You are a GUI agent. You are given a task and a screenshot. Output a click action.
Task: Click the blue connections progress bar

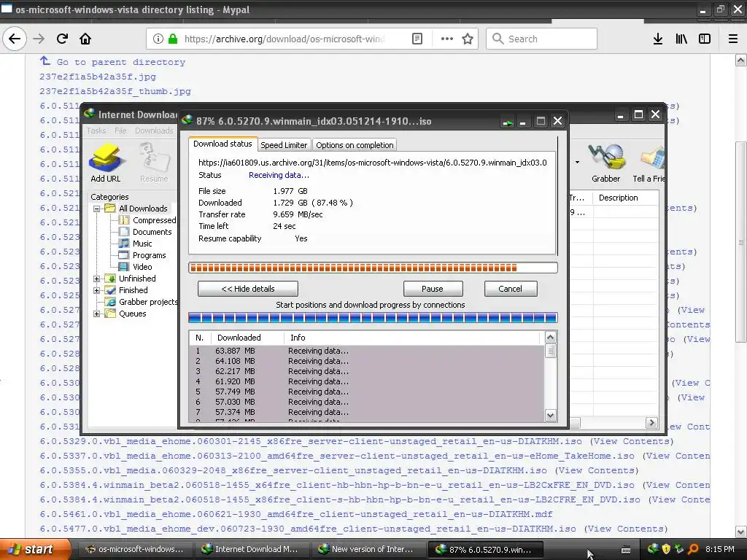pyautogui.click(x=373, y=318)
